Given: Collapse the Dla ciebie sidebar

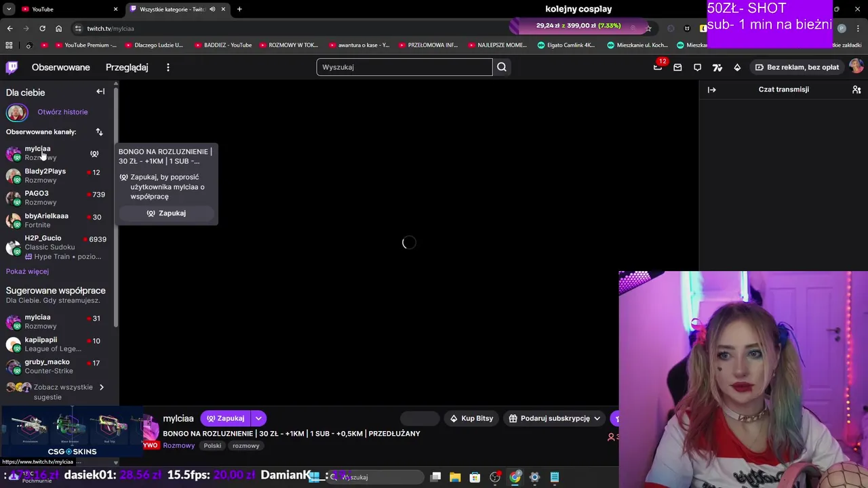Looking at the screenshot, I should pos(100,91).
